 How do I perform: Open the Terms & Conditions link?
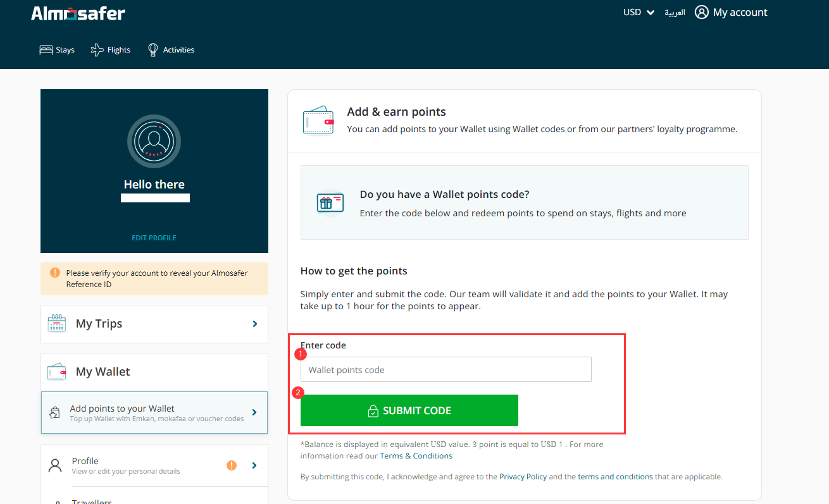pyautogui.click(x=416, y=455)
